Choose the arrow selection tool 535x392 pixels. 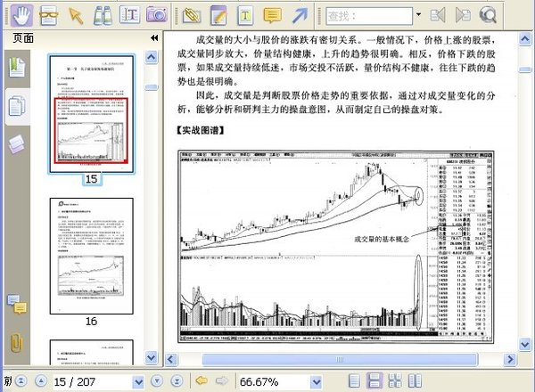pyautogui.click(x=76, y=16)
